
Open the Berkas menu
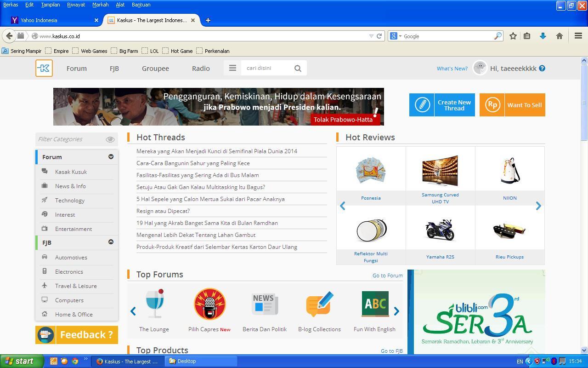click(x=11, y=5)
